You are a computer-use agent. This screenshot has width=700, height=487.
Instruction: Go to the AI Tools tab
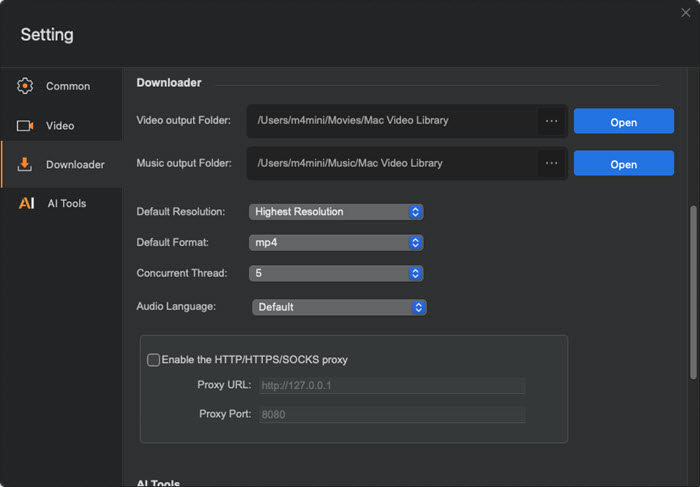(x=62, y=204)
